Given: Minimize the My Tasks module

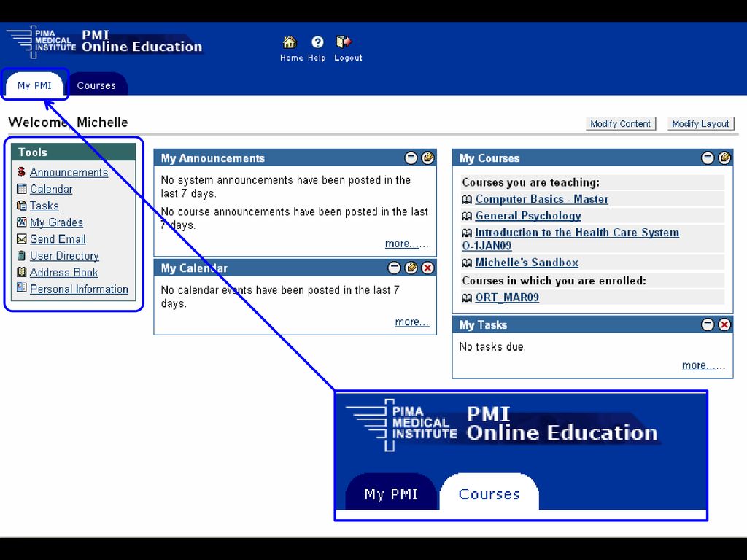Looking at the screenshot, I should point(708,324).
